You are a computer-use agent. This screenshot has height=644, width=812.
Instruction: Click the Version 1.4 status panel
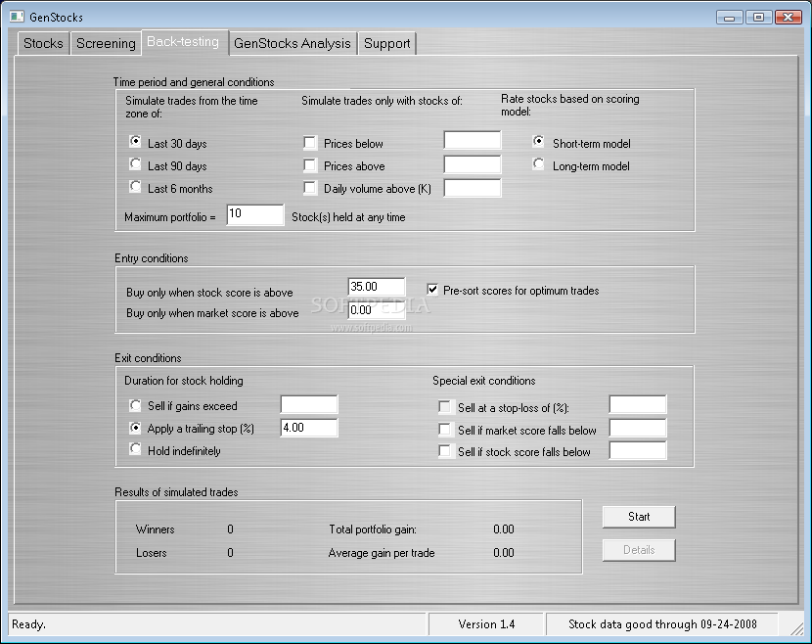click(486, 624)
